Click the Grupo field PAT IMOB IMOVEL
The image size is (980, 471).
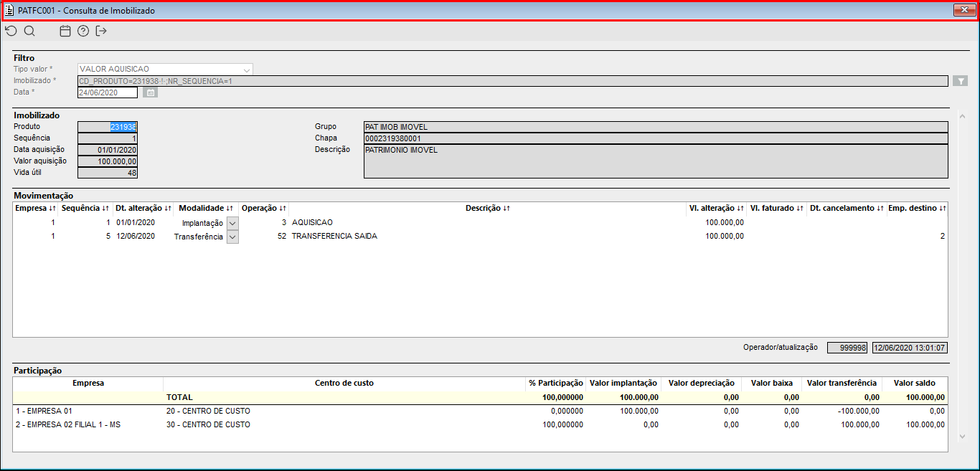(x=656, y=127)
